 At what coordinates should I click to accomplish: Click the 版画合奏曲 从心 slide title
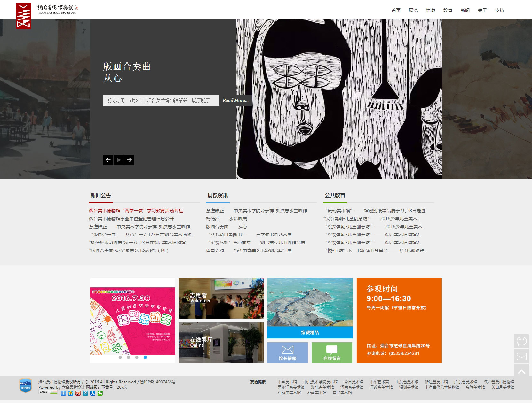[x=127, y=72]
